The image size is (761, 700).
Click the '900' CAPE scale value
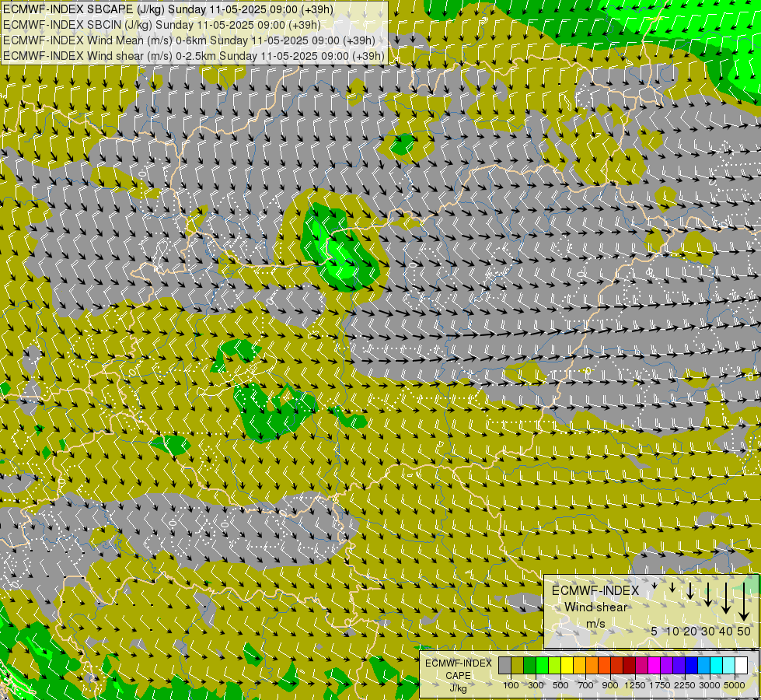coord(610,685)
